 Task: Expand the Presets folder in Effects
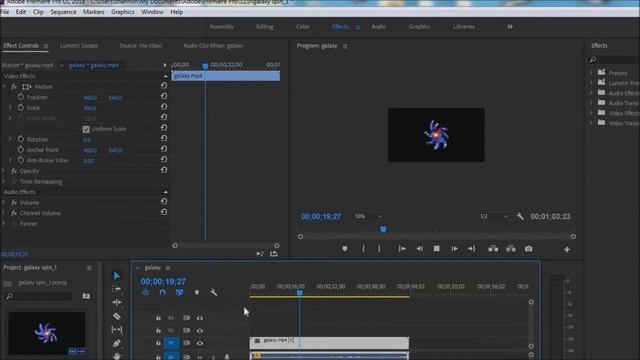(591, 73)
